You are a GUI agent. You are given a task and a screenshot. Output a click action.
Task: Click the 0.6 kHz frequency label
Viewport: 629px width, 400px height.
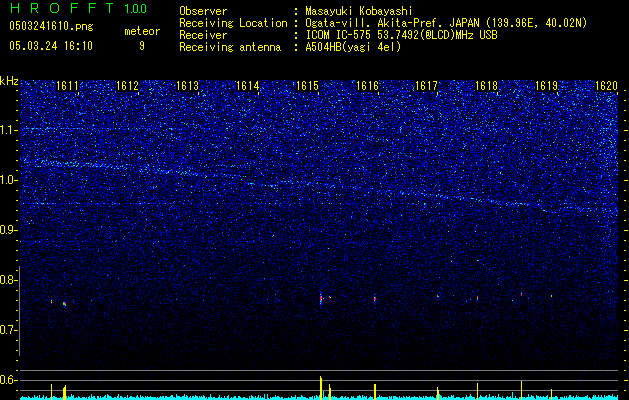click(8, 380)
